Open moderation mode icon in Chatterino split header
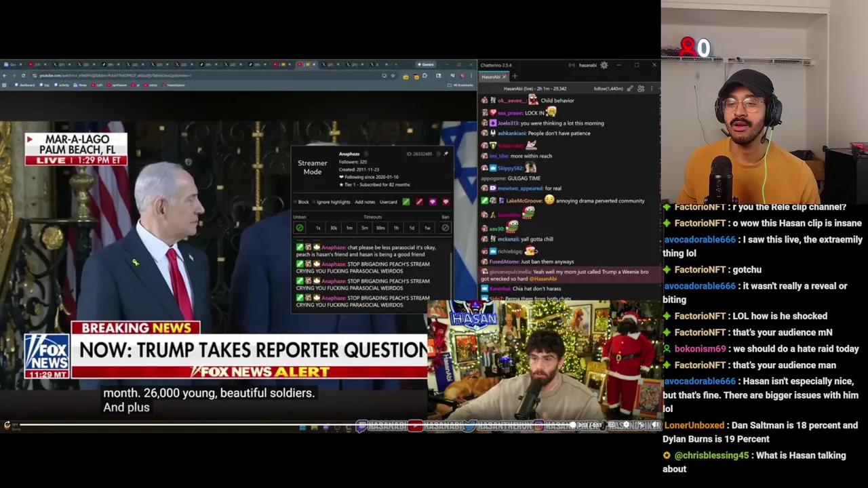868x488 pixels. pos(630,89)
